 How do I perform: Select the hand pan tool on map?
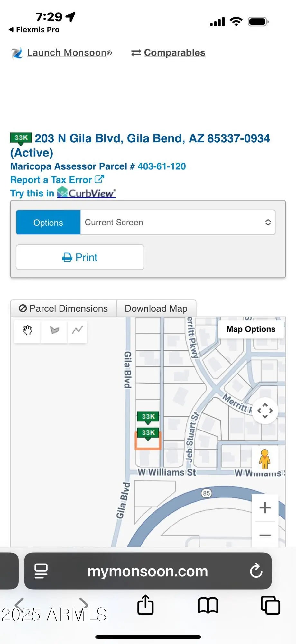pos(28,330)
